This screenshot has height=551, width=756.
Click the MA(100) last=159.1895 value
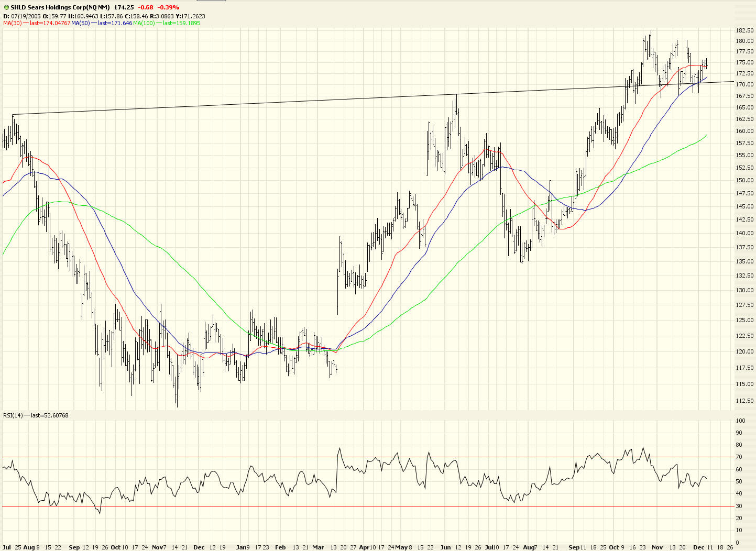(x=182, y=23)
